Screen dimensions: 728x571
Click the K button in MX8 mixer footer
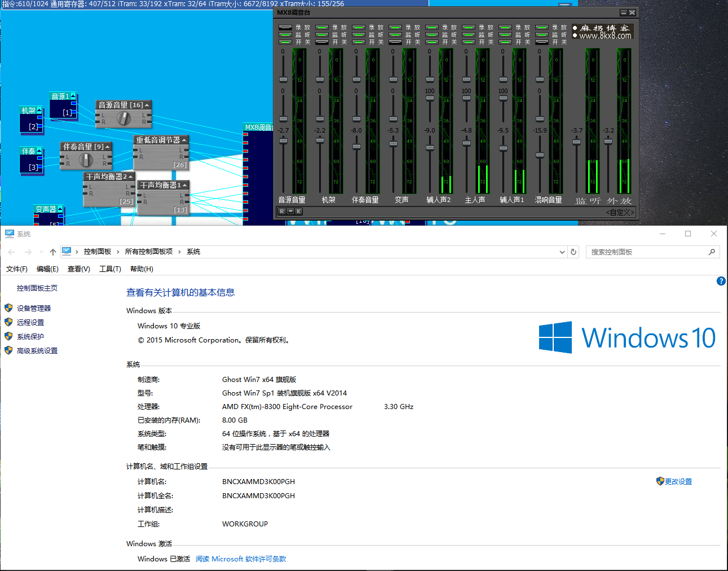pyautogui.click(x=299, y=212)
